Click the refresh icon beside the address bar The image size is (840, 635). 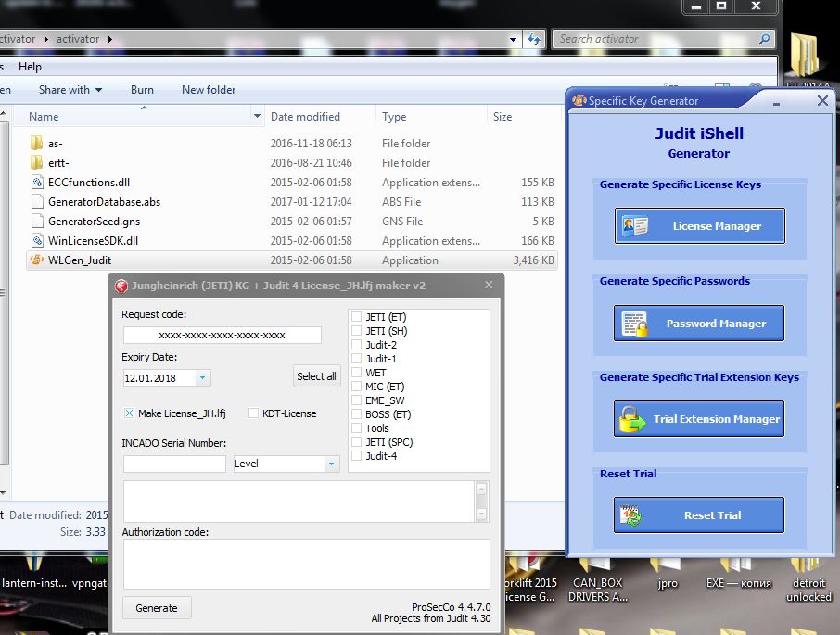[534, 39]
